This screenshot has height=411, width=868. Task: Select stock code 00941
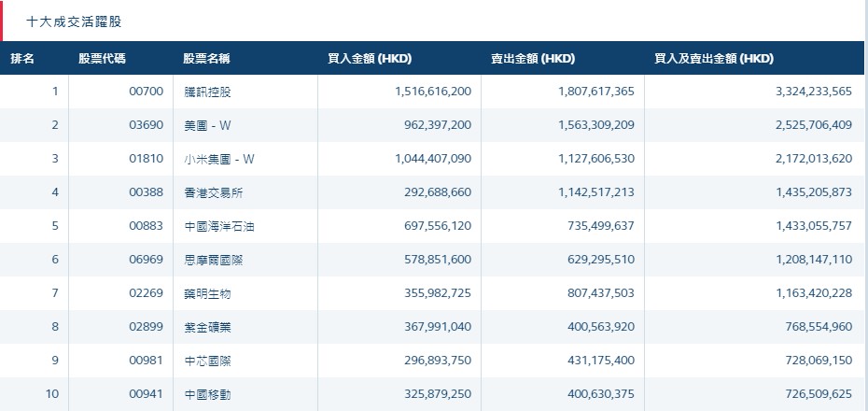147,394
